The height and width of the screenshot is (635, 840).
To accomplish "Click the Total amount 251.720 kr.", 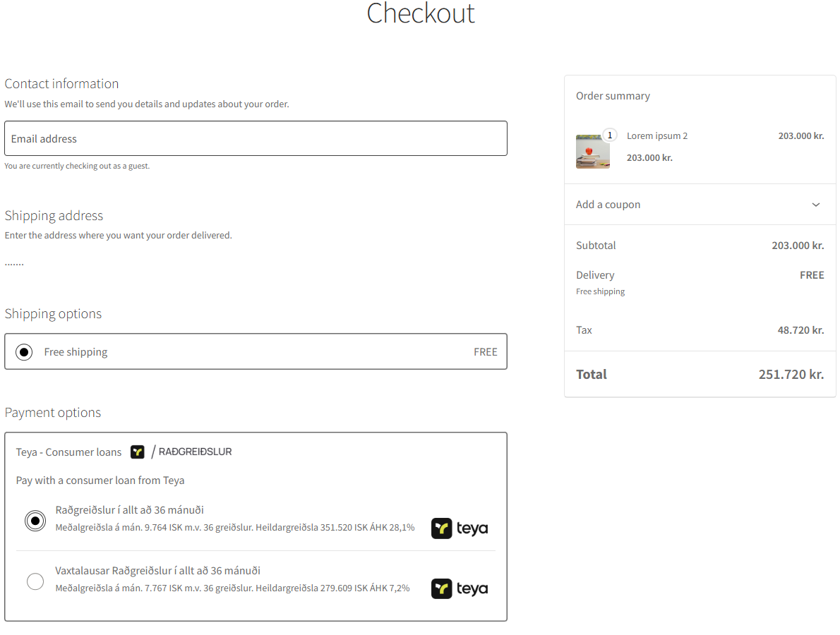I will coord(791,374).
